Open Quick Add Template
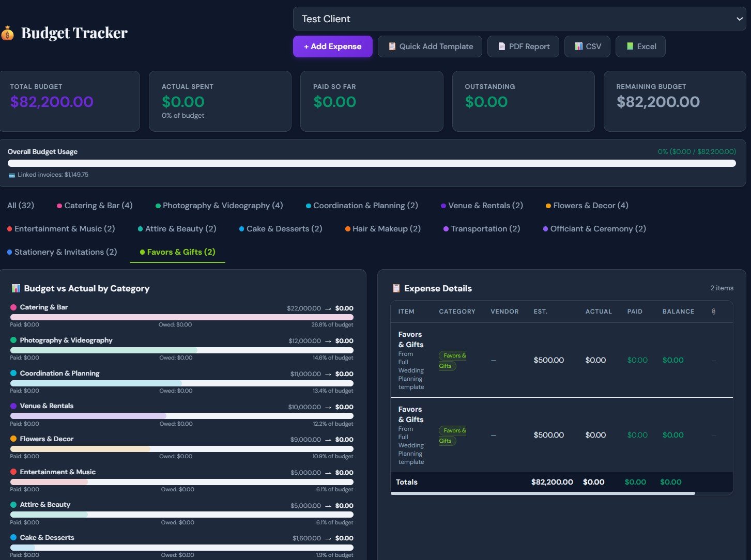Viewport: 751px width, 560px height. (430, 46)
